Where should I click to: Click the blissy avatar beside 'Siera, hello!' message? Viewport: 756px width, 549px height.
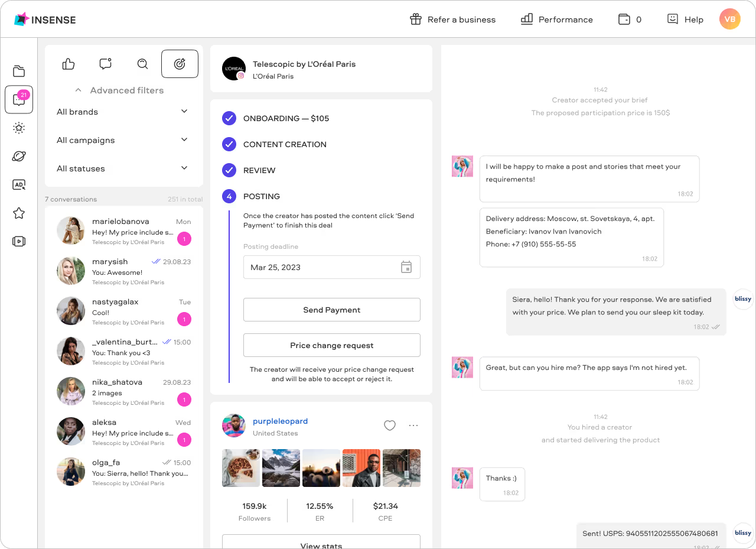(x=743, y=299)
